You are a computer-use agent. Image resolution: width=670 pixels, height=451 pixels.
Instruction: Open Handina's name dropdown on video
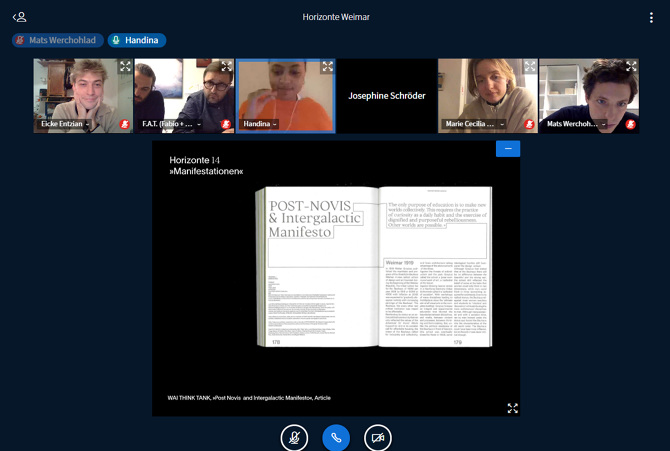coord(259,124)
